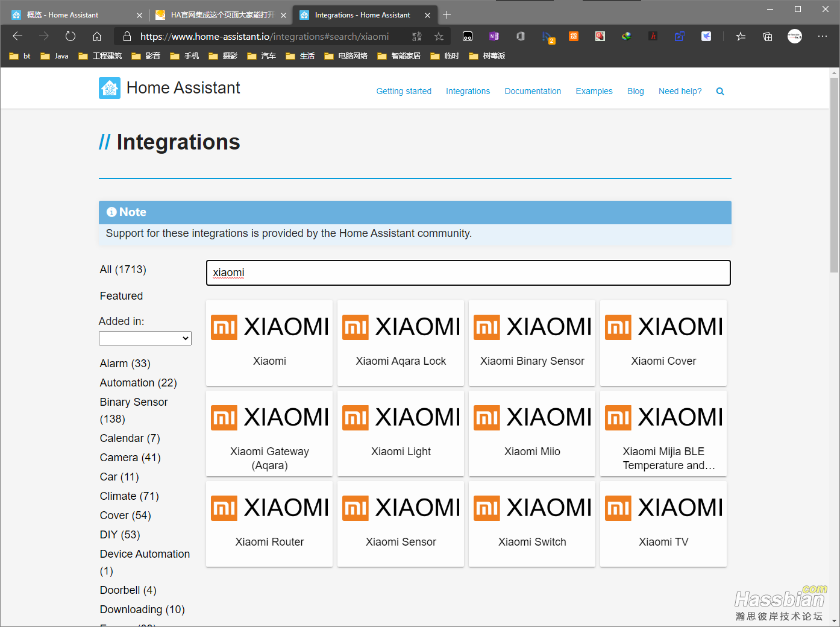840x627 pixels.
Task: Open Integrations in site menu
Action: [468, 91]
